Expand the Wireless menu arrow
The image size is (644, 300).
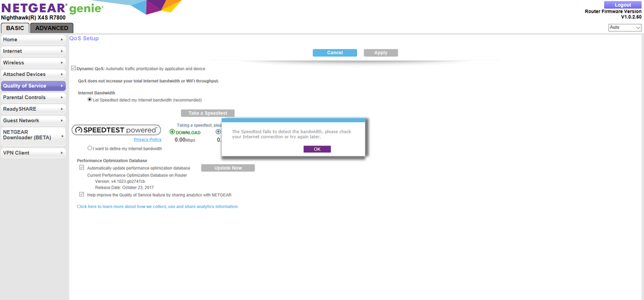coord(62,63)
